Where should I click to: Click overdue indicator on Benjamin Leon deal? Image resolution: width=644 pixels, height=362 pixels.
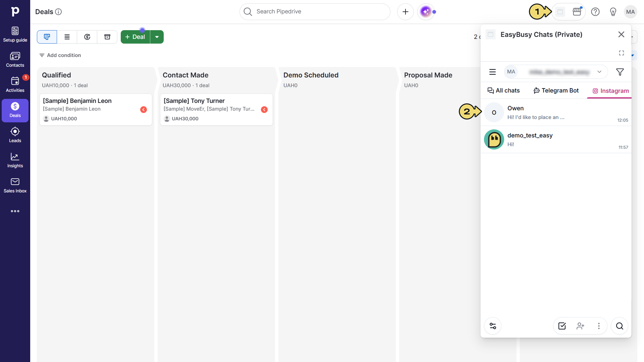(144, 110)
